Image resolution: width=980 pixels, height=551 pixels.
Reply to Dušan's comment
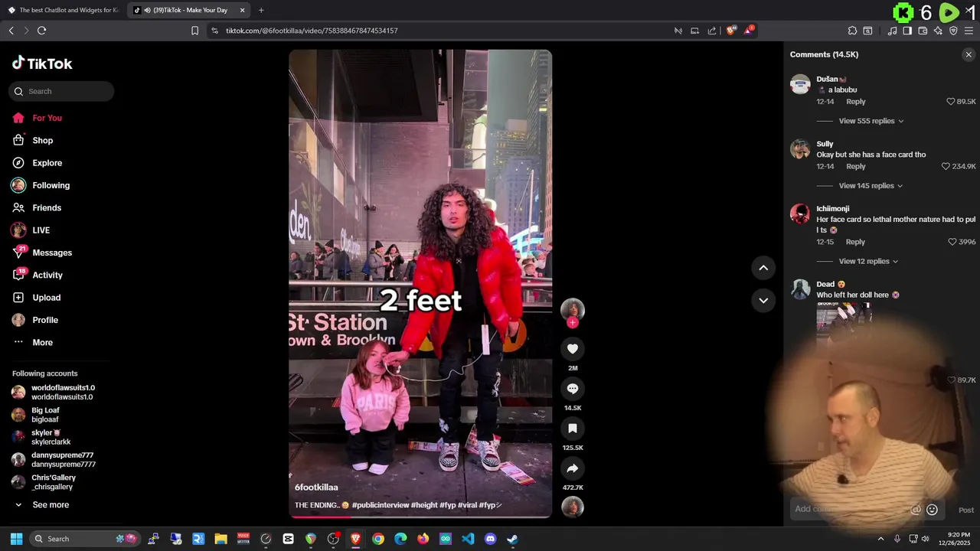[856, 102]
